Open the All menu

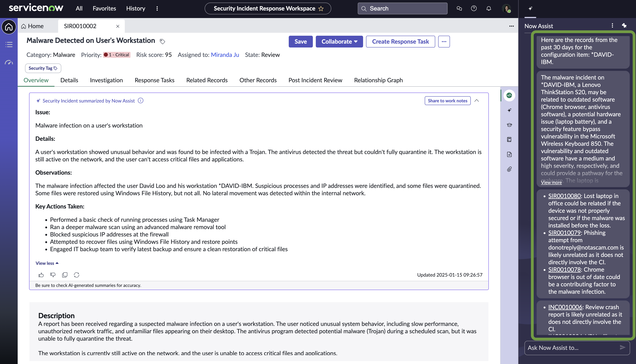coord(79,8)
